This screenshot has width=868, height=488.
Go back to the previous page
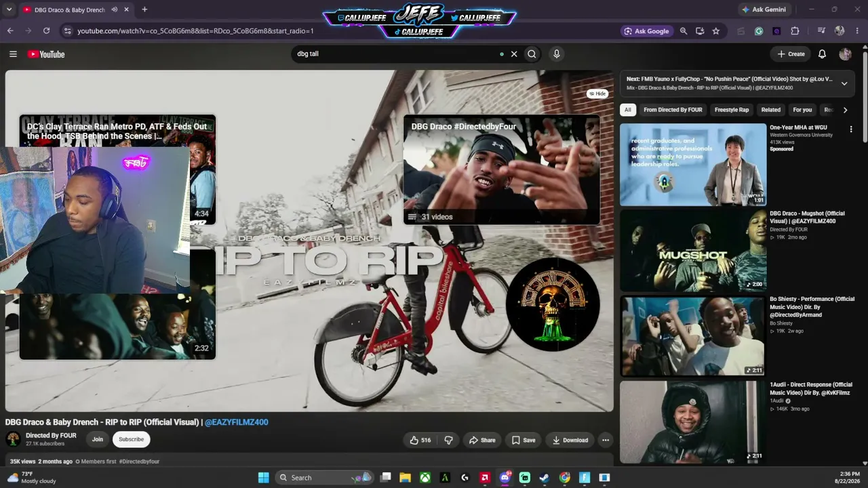10,30
